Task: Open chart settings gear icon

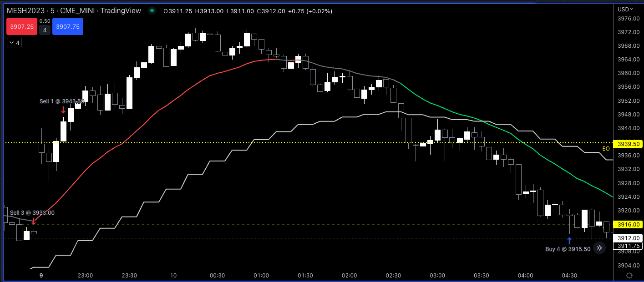Action: 629,275
